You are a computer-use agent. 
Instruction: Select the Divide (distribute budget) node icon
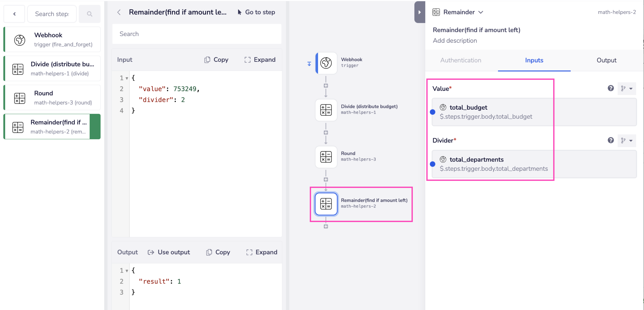click(326, 110)
